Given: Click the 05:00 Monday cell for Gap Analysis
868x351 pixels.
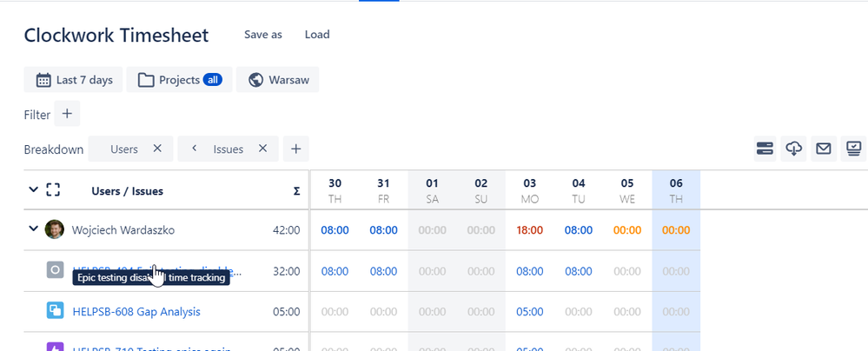Looking at the screenshot, I should (530, 312).
